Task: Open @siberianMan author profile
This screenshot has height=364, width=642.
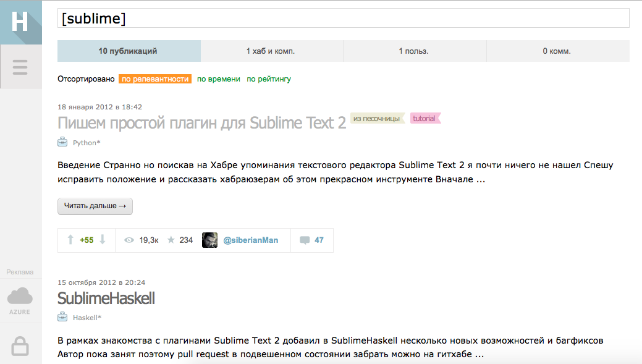Action: 251,240
